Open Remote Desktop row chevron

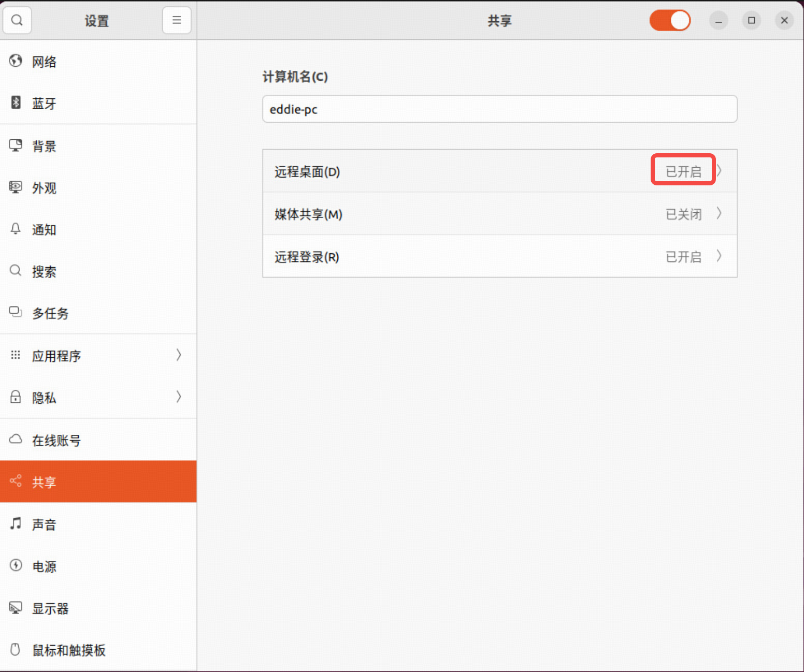[x=720, y=171]
